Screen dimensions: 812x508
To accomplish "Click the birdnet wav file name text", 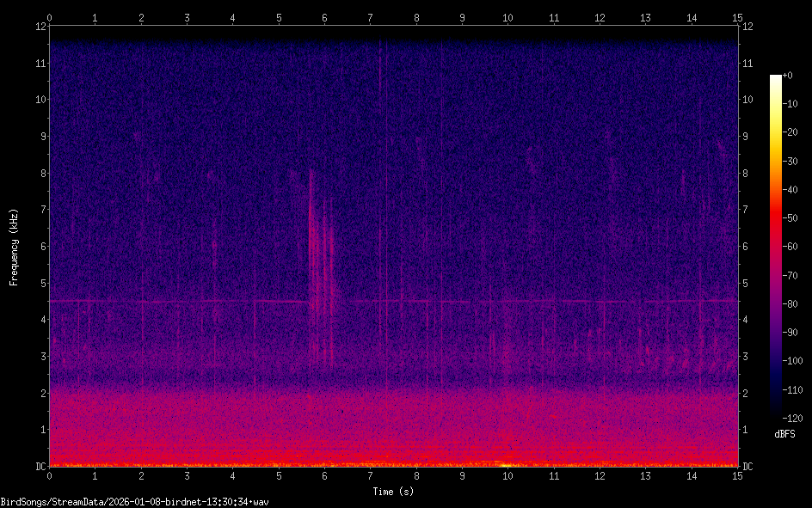I will coord(135,501).
